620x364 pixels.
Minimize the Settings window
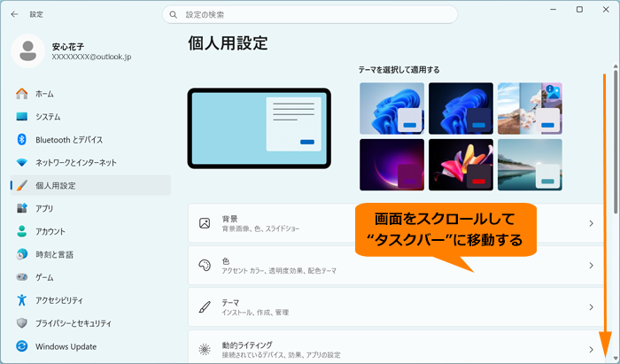click(x=553, y=10)
